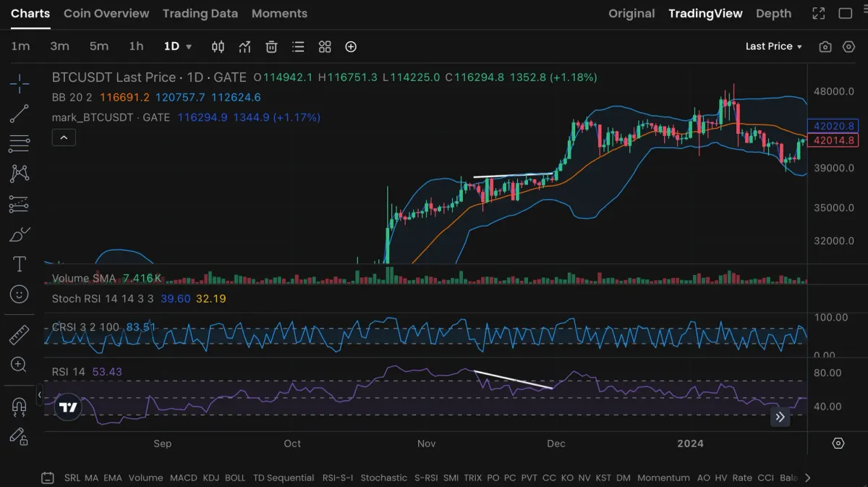This screenshot has height=487, width=868.
Task: Click the circled plus add icon
Action: (351, 46)
